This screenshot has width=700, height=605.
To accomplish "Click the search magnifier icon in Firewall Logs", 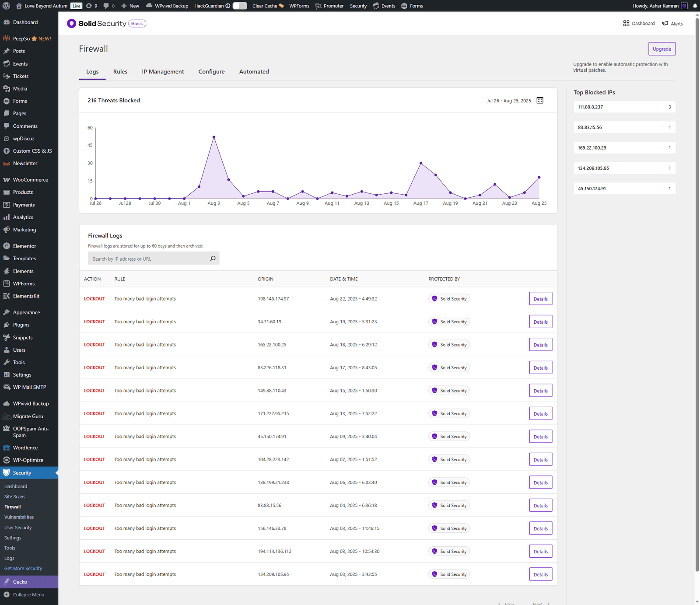I will tap(213, 259).
